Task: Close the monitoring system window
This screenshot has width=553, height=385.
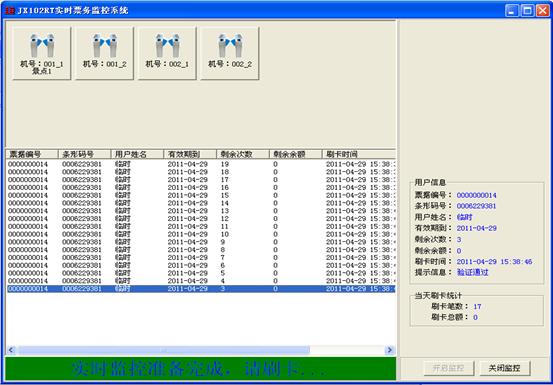Action: pos(543,11)
